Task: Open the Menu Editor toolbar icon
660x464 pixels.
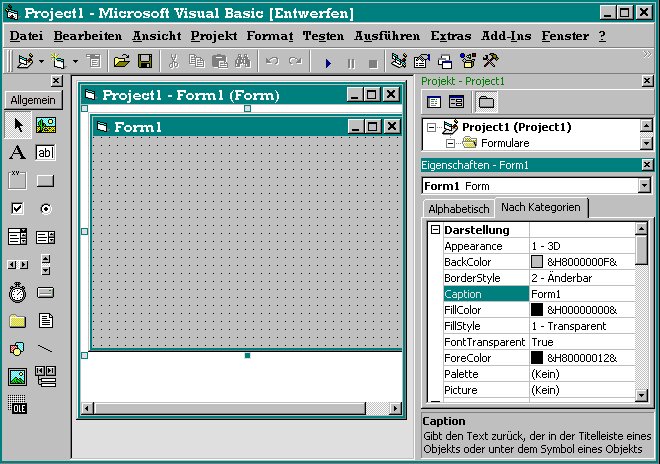Action: pyautogui.click(x=94, y=61)
